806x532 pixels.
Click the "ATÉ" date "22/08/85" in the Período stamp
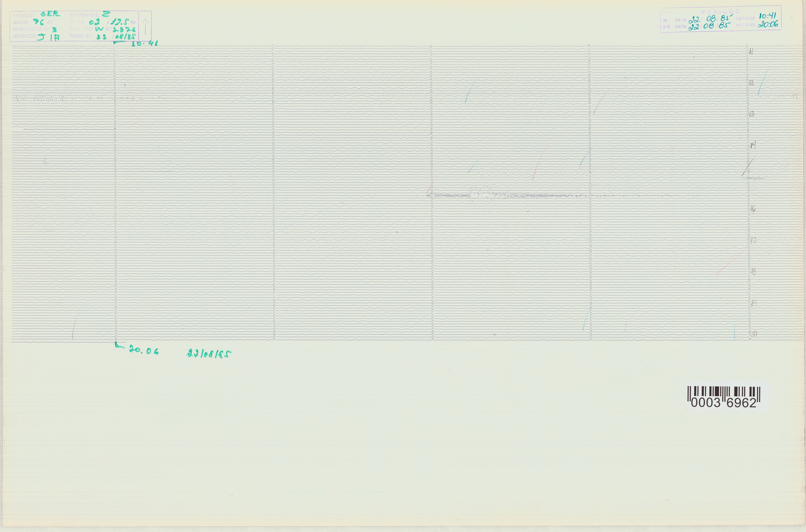pyautogui.click(x=710, y=26)
